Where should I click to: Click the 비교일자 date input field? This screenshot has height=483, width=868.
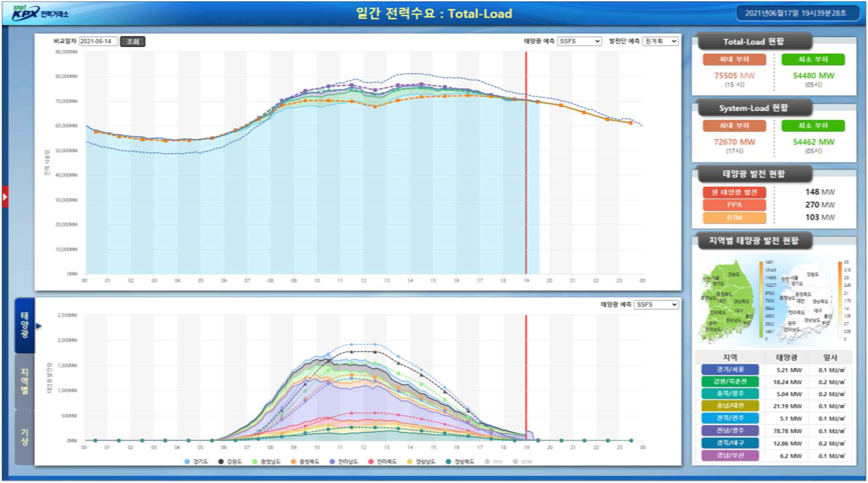[x=98, y=41]
